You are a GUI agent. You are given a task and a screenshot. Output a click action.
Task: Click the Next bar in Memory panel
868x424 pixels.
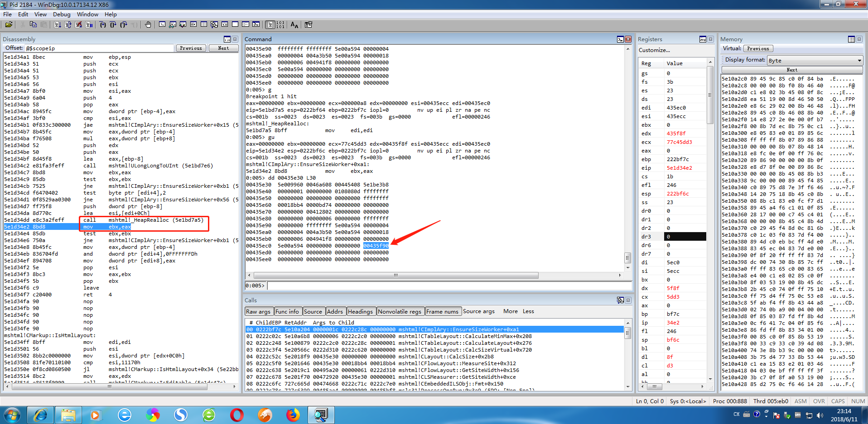click(792, 70)
